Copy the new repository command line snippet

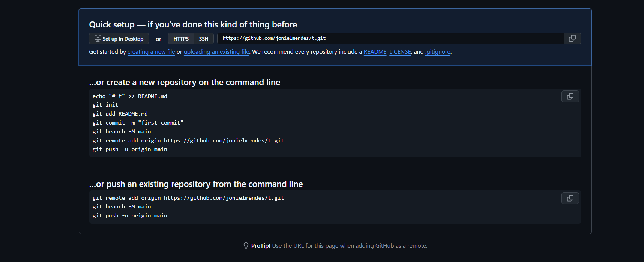(x=570, y=96)
